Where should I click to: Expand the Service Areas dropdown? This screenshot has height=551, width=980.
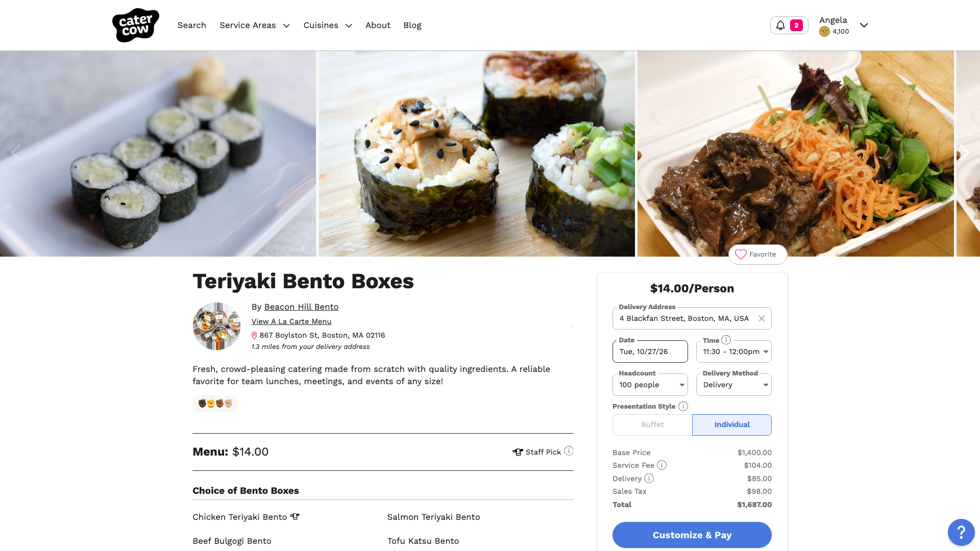[255, 25]
